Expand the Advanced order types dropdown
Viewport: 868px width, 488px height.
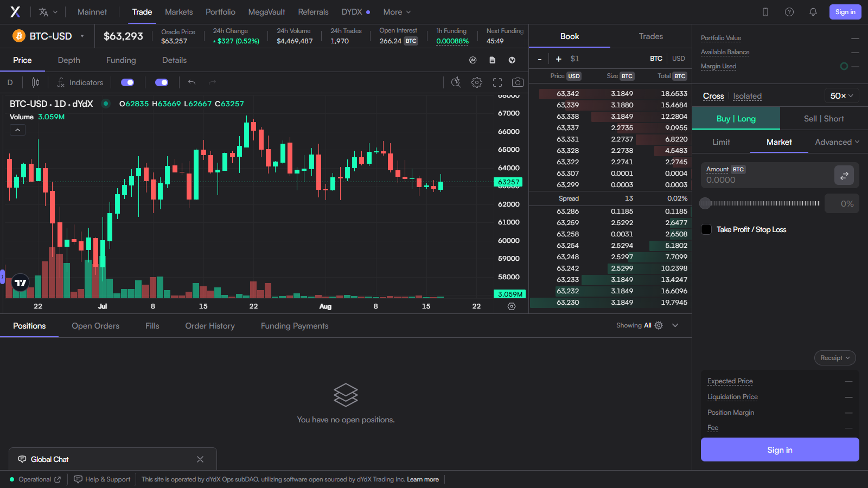pyautogui.click(x=837, y=142)
